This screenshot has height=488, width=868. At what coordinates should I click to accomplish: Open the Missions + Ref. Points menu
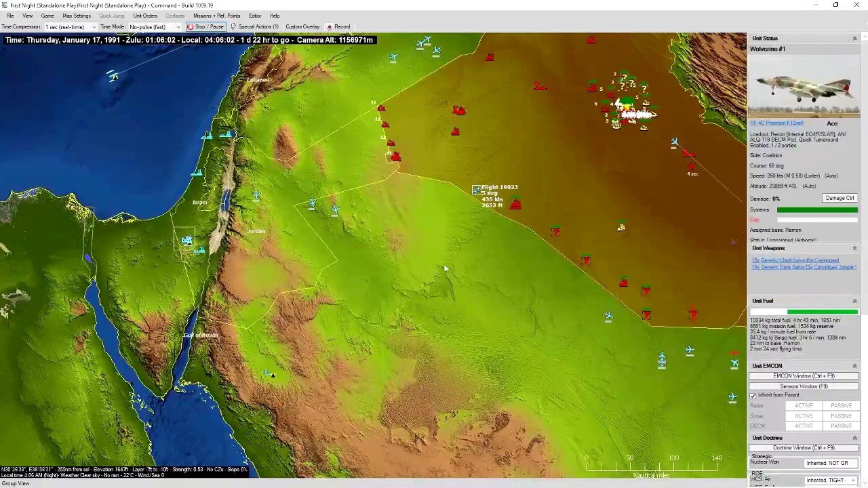(x=216, y=16)
